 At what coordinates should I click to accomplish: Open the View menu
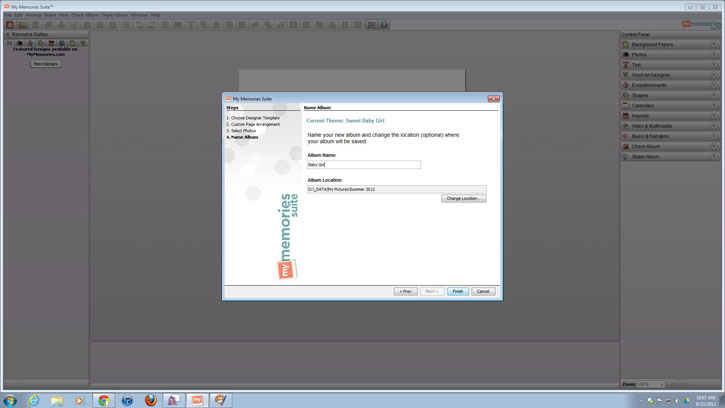point(64,15)
